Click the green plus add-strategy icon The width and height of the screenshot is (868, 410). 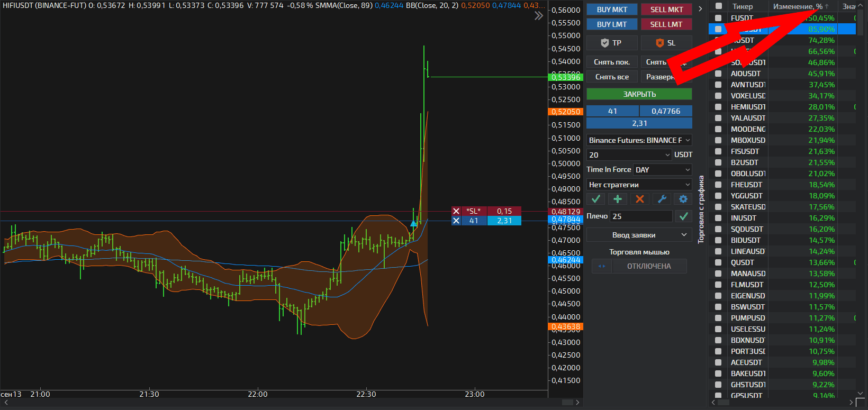[x=618, y=199]
